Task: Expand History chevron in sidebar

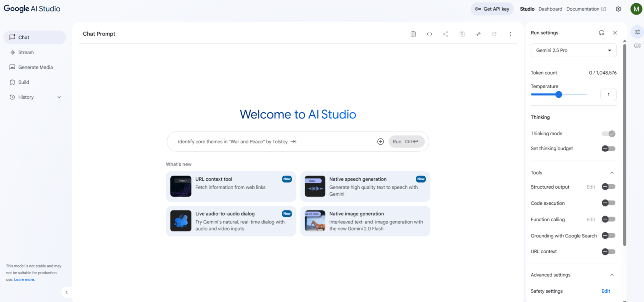Action: (59, 97)
